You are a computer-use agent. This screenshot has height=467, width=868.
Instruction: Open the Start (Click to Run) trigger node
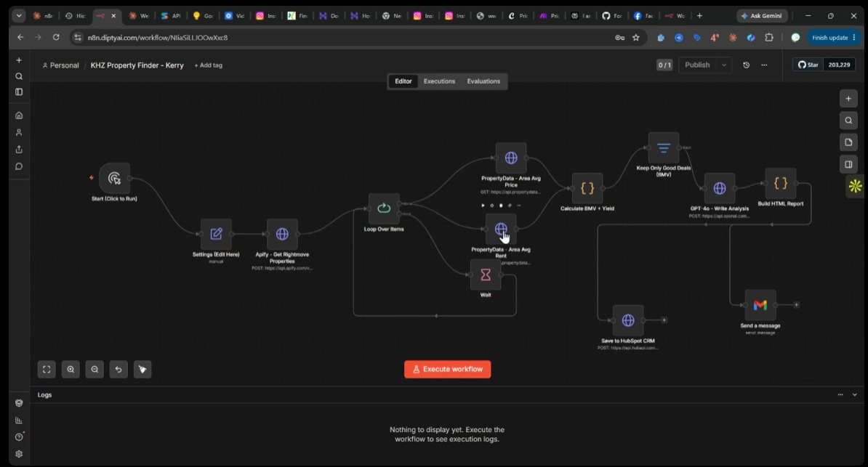pyautogui.click(x=115, y=178)
